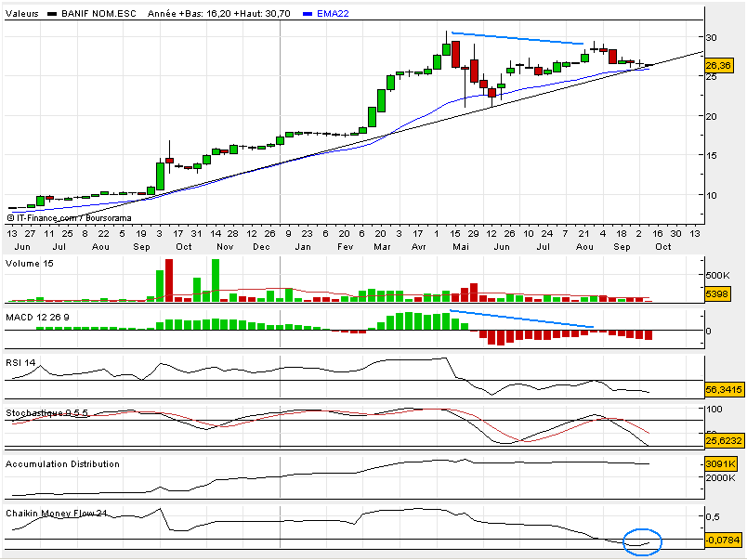
Task: Select the orange price badge showing 26,36
Action: [717, 66]
